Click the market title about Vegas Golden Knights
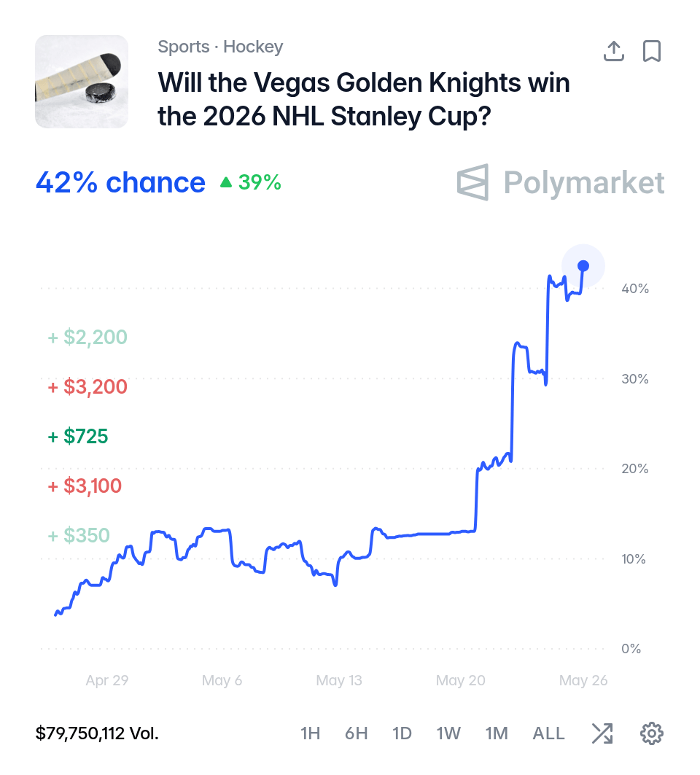The width and height of the screenshot is (700, 775). pyautogui.click(x=364, y=99)
